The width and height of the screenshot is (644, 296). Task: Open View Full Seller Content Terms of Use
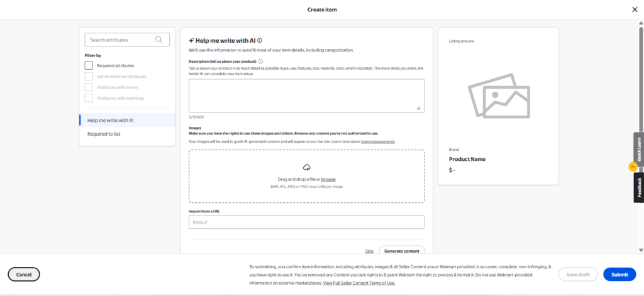[359, 283]
